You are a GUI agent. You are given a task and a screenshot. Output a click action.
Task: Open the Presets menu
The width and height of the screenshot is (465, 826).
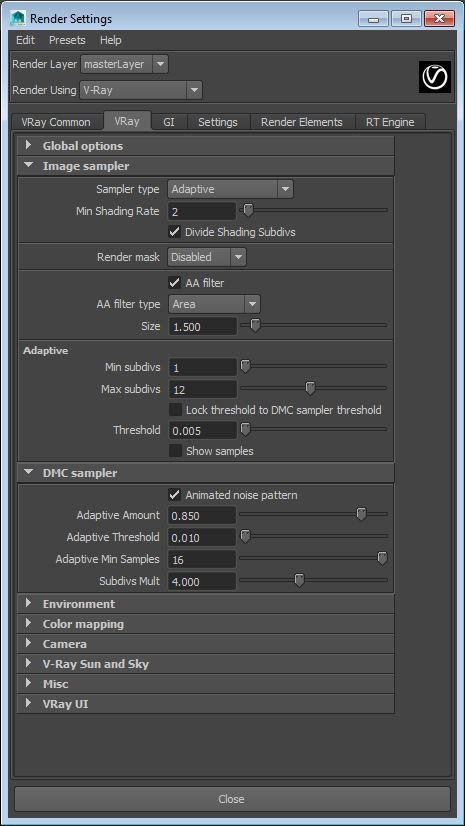[x=67, y=40]
